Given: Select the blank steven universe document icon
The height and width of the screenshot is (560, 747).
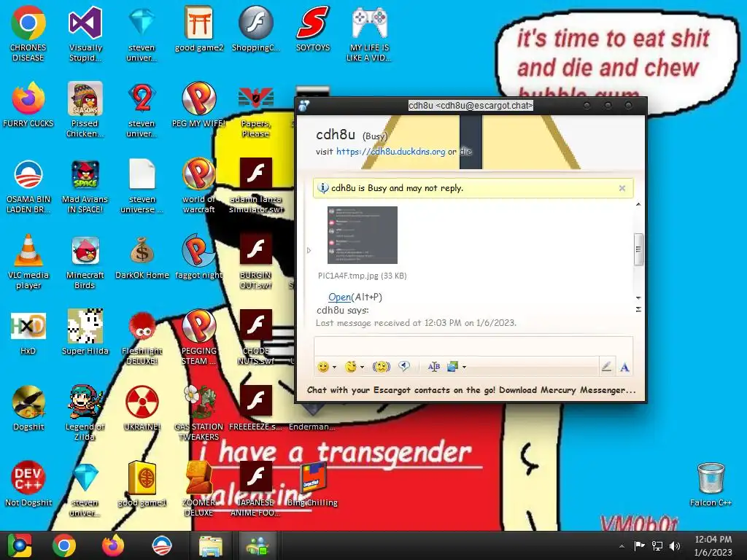Looking at the screenshot, I should pyautogui.click(x=142, y=186).
